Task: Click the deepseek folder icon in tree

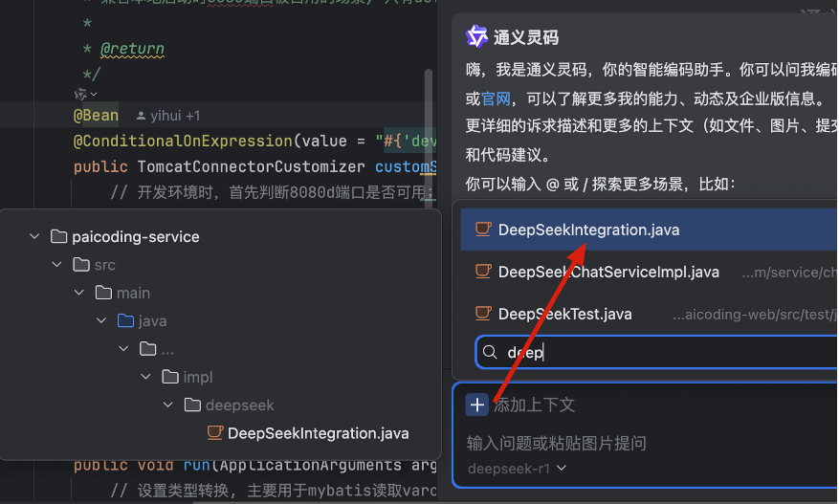Action: click(x=192, y=405)
